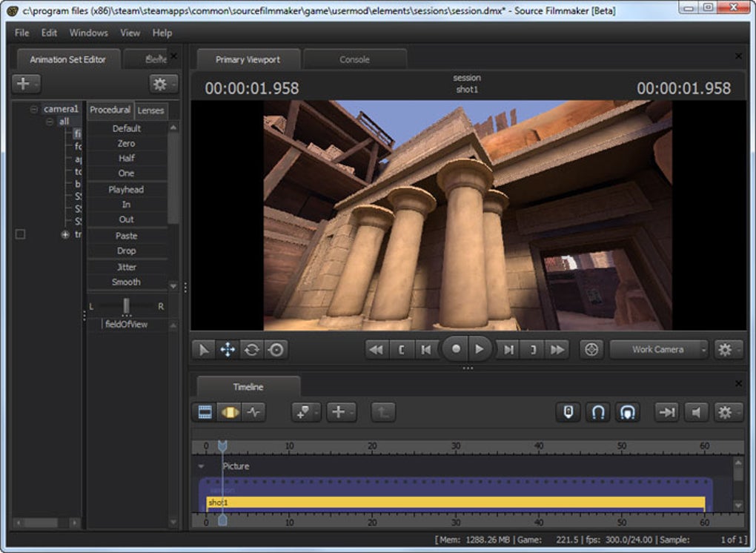This screenshot has height=553, width=756.
Task: Collapse the camera1 tree node
Action: coord(34,109)
